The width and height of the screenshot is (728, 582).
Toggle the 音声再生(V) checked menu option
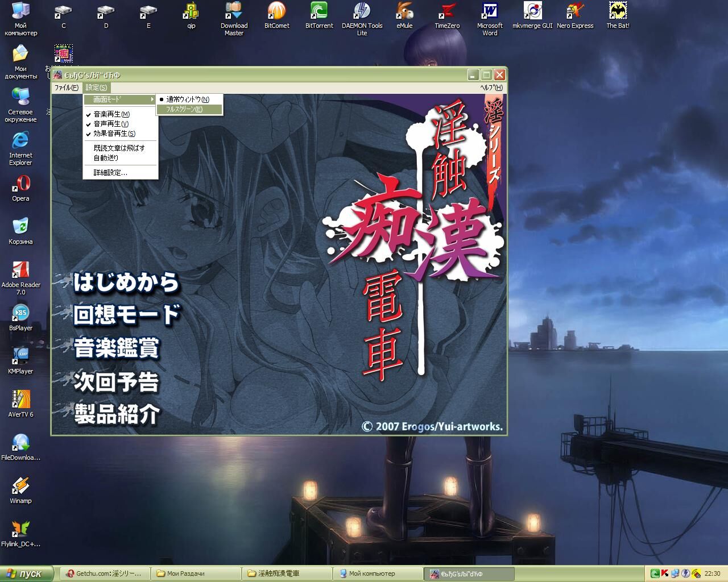click(x=111, y=124)
